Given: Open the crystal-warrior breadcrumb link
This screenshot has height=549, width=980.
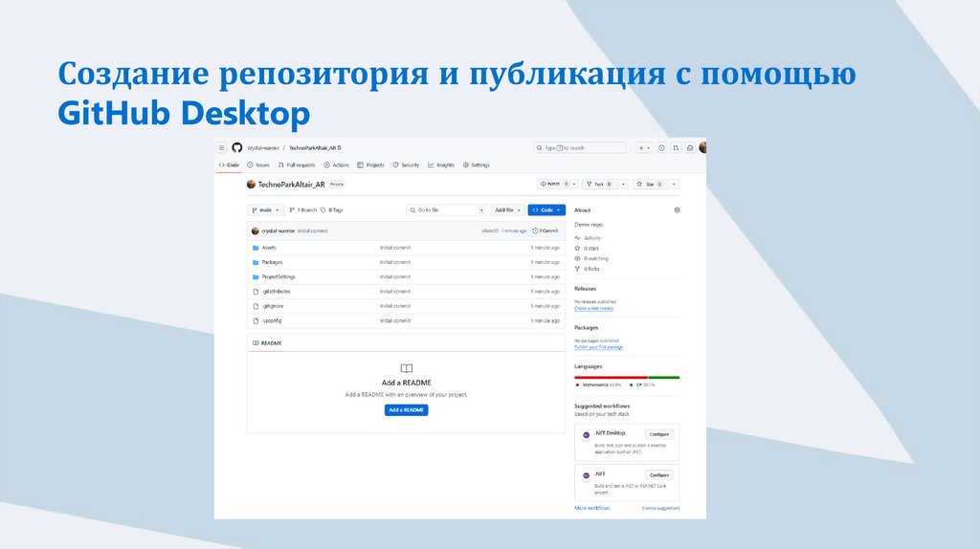Looking at the screenshot, I should [263, 148].
